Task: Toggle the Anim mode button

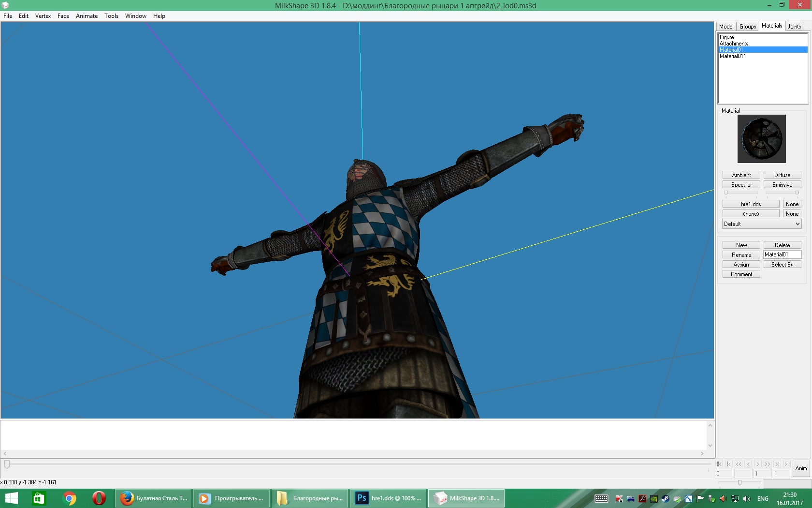Action: pyautogui.click(x=801, y=468)
